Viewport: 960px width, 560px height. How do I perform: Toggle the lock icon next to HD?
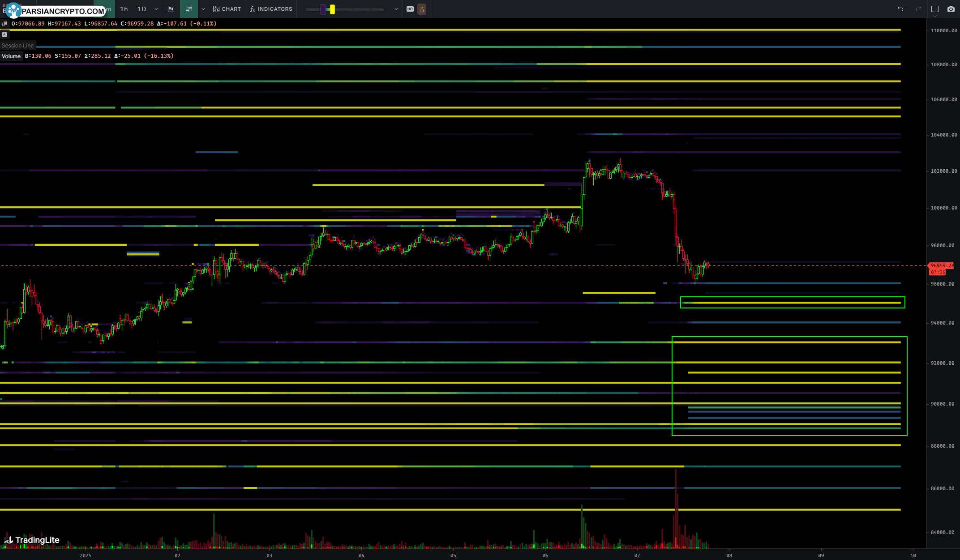tap(422, 9)
